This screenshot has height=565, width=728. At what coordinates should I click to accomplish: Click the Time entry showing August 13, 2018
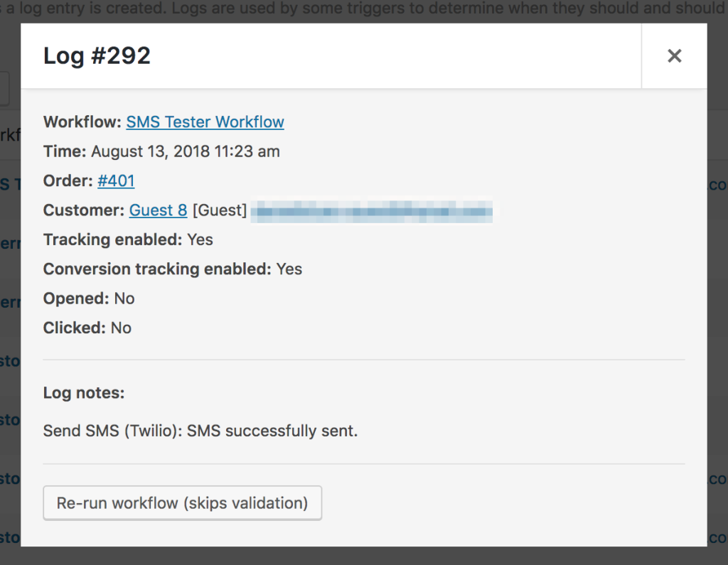point(161,151)
